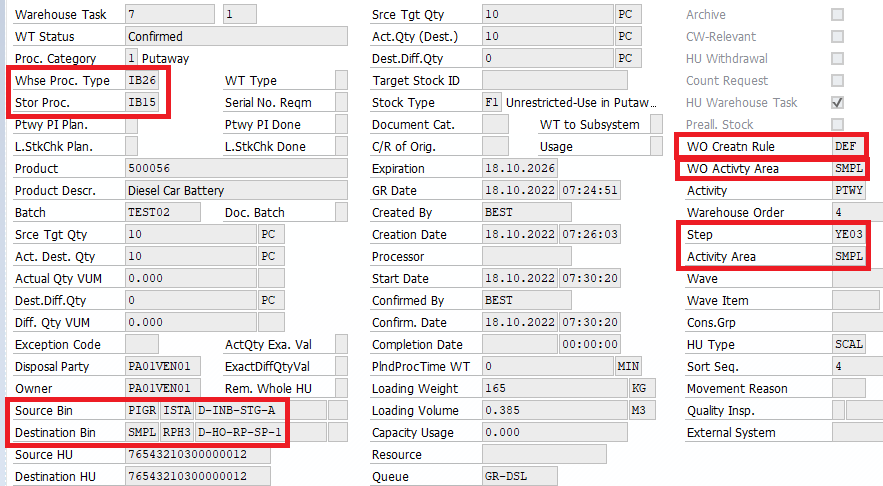
Task: Click the WT Status field Confirmed
Action: point(237,37)
